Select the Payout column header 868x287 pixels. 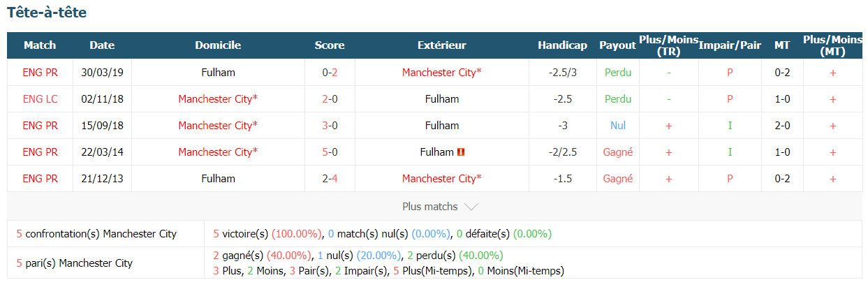click(617, 45)
